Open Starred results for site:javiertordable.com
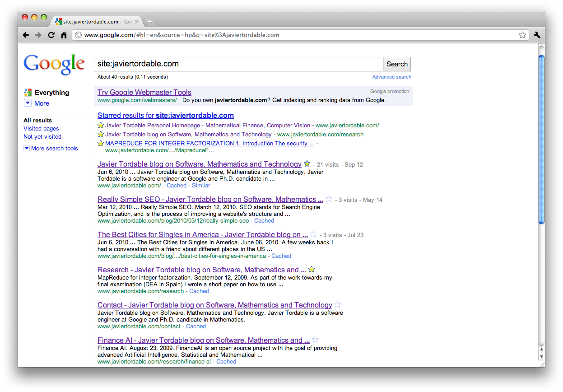This screenshot has width=563, height=392. [x=166, y=116]
